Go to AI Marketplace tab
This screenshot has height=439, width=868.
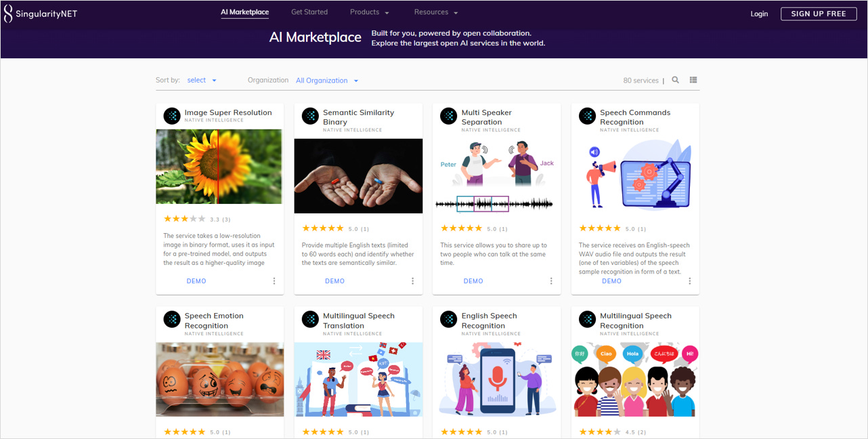pos(244,12)
